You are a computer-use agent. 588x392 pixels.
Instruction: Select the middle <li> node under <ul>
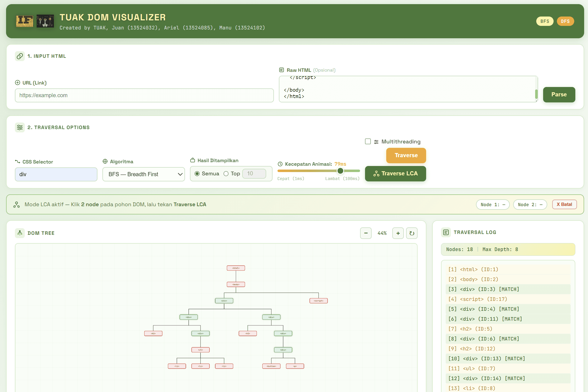click(x=200, y=366)
